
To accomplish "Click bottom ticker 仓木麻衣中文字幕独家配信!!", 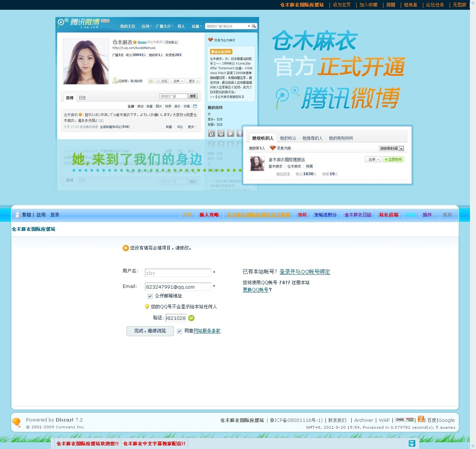I will pos(154,444).
